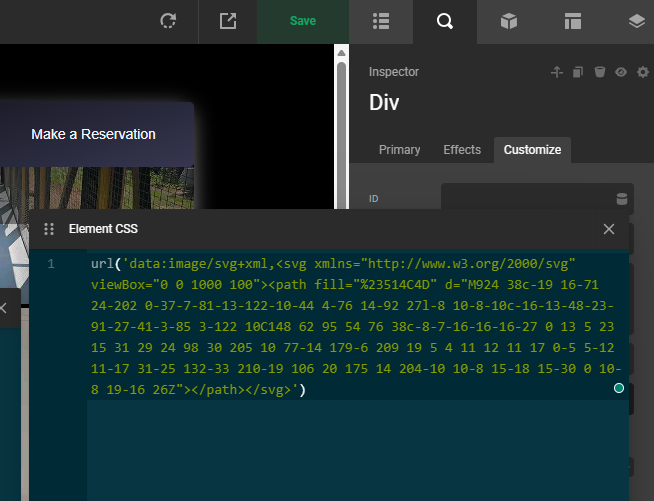Duplicate the Div element
Image resolution: width=654 pixels, height=501 pixels.
coord(578,72)
